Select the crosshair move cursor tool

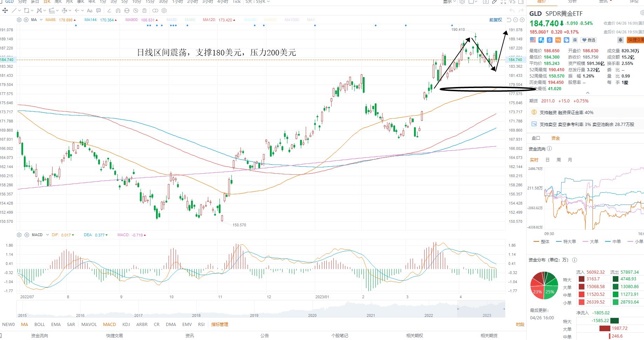[5, 11]
